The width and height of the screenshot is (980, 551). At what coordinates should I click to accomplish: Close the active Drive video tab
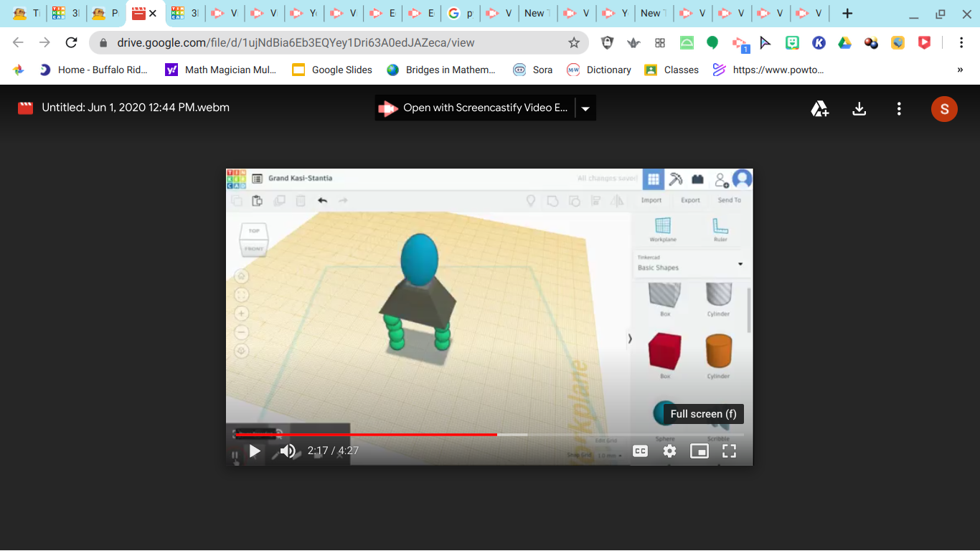pyautogui.click(x=153, y=13)
